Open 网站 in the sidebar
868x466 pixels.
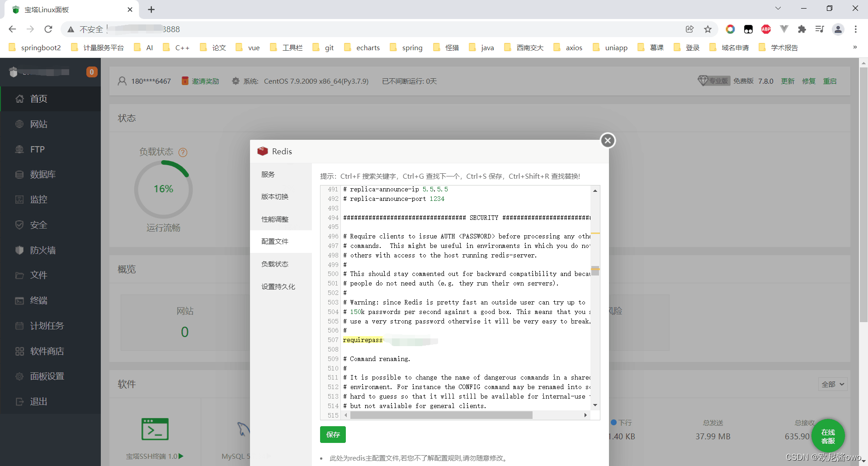tap(50, 124)
